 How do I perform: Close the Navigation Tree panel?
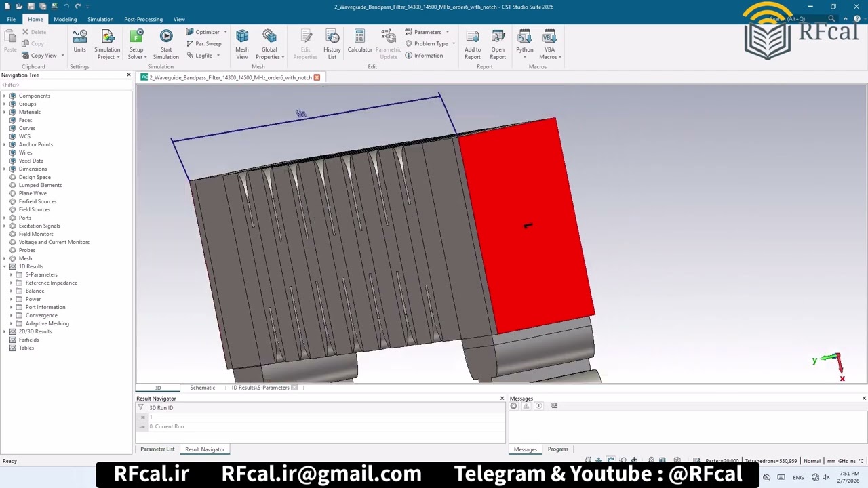(128, 75)
